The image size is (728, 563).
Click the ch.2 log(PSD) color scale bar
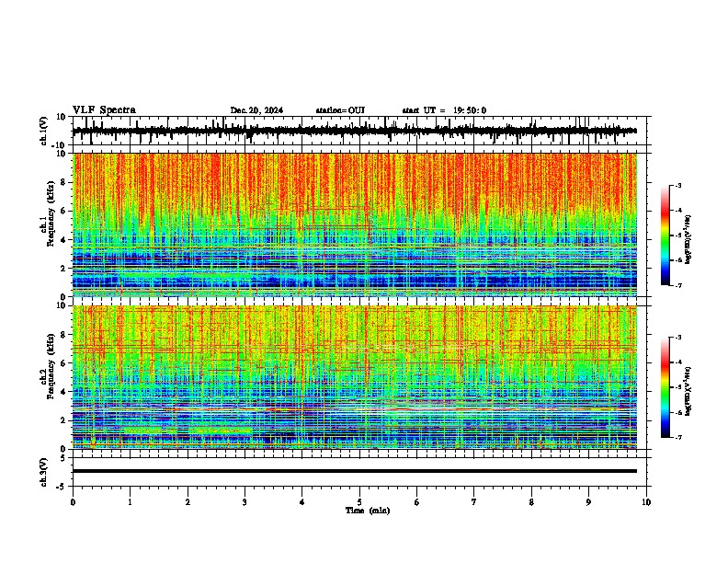[x=665, y=387]
